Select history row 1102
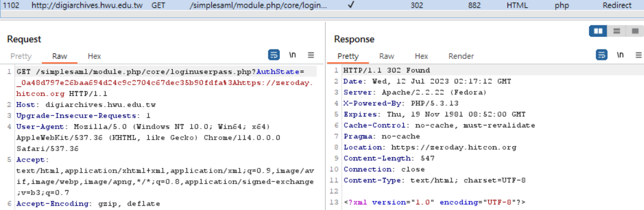 [322, 5]
